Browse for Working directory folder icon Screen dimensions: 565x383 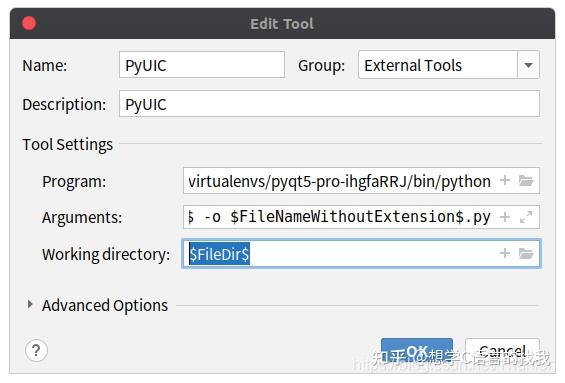point(526,254)
